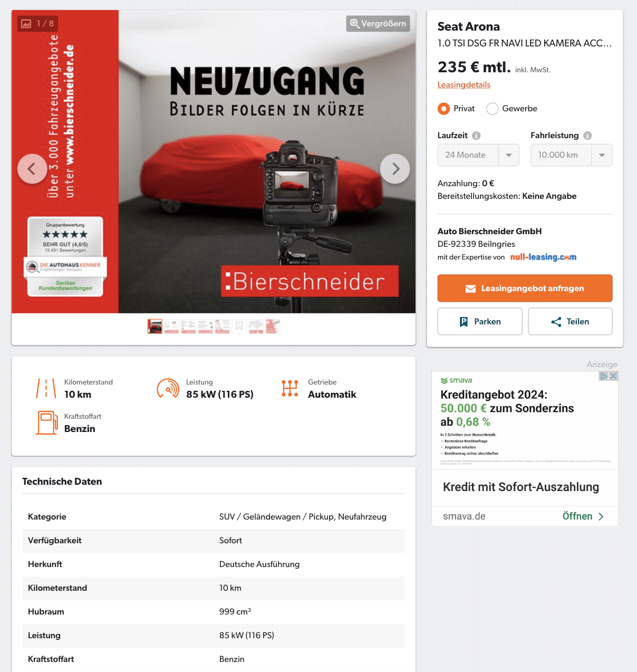The width and height of the screenshot is (637, 672).
Task: Click the null-leasing.com logo
Action: tap(543, 257)
